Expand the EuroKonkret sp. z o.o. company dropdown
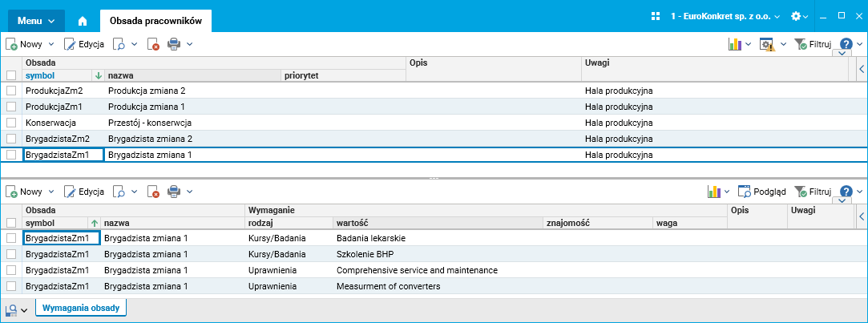Screen dimensions: 868x323 coord(724,16)
